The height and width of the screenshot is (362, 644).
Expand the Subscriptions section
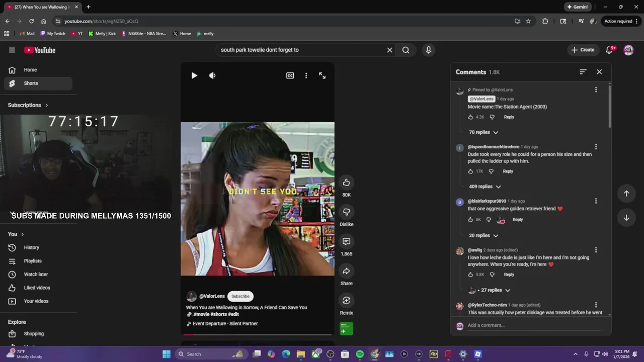click(28, 105)
